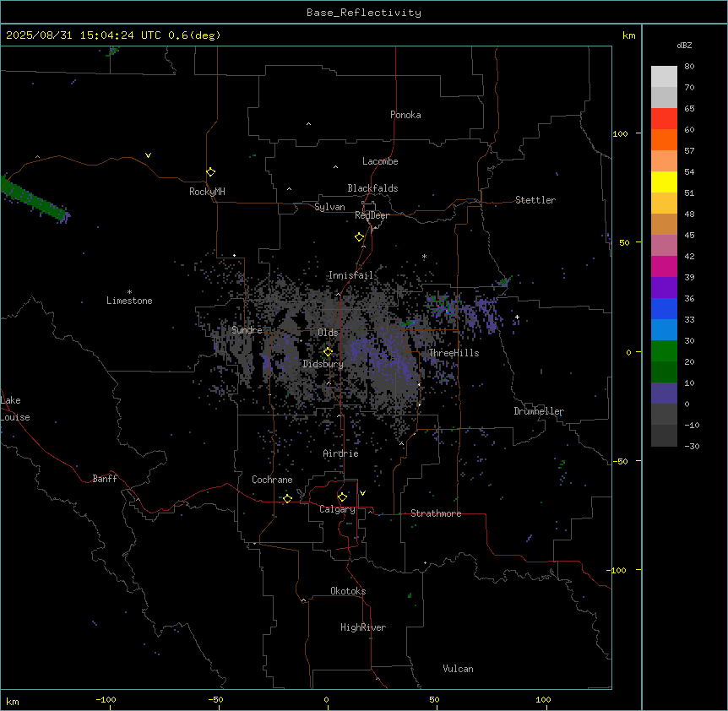Screen dimensions: 728x711
Task: Pick the white 80 dBZ legend color
Action: 664,77
